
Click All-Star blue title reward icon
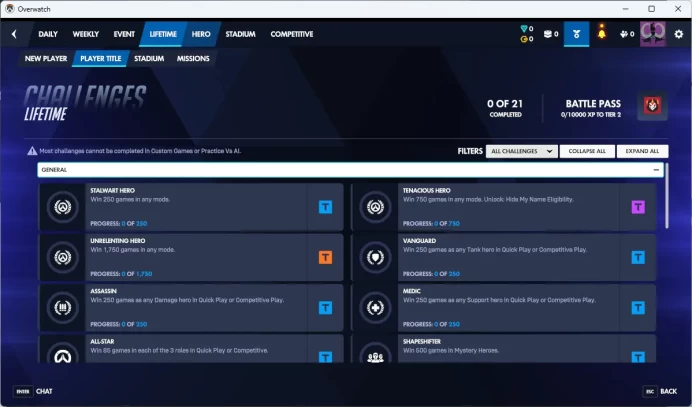tap(325, 357)
